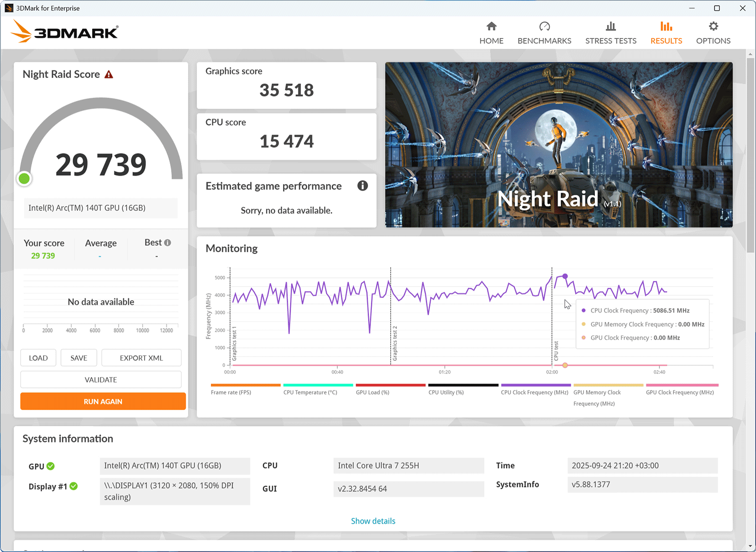The width and height of the screenshot is (756, 552).
Task: Click the green gauge indicator dot
Action: [24, 178]
